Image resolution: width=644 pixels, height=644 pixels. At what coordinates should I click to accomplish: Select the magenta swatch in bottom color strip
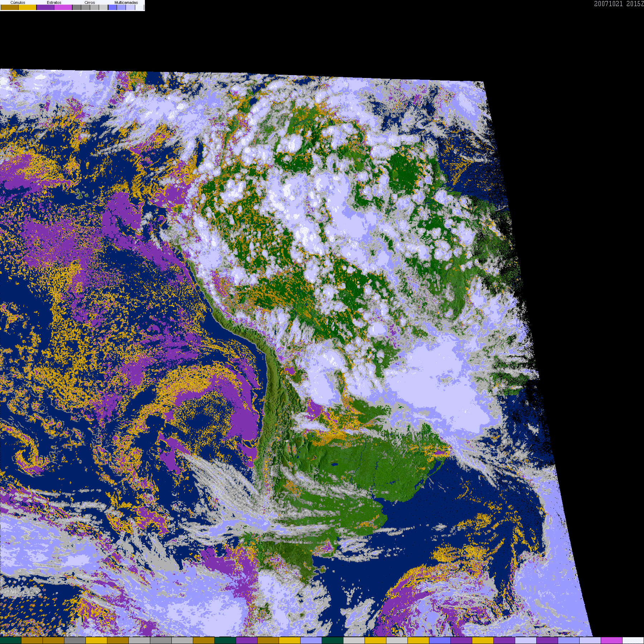pos(612,640)
